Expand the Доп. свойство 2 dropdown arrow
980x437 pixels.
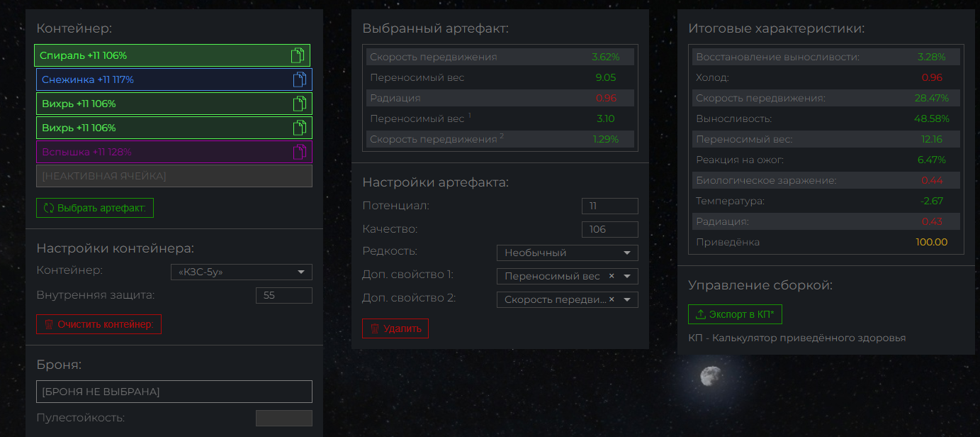point(627,299)
